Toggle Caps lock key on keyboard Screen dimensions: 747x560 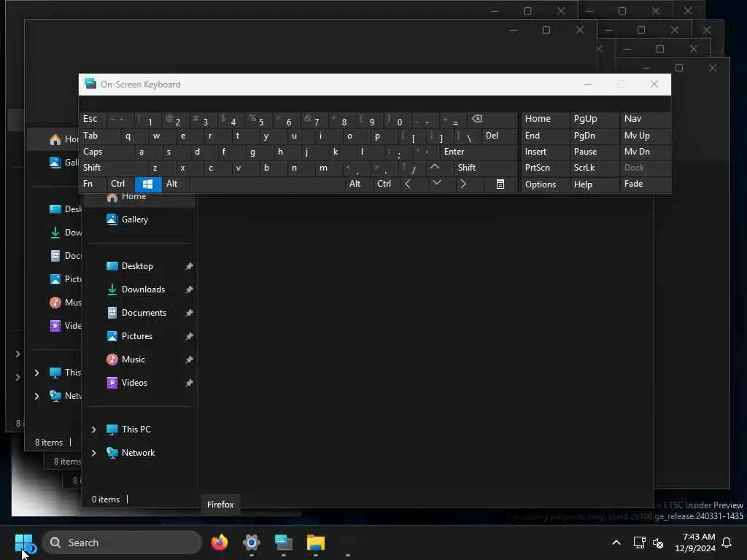coord(107,152)
